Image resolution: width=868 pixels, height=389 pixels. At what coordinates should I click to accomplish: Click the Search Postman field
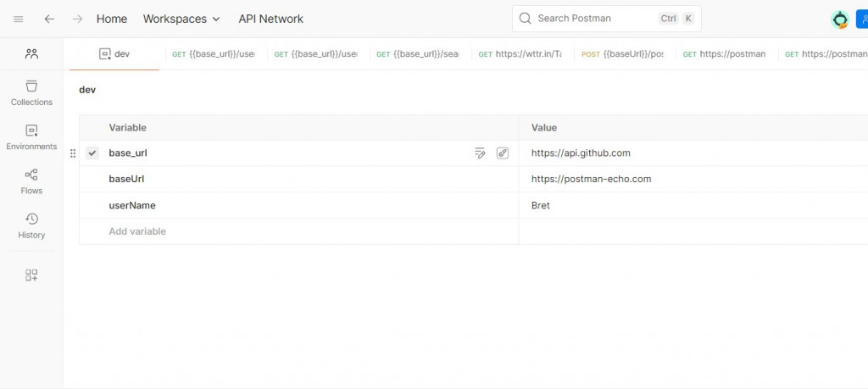pos(593,18)
